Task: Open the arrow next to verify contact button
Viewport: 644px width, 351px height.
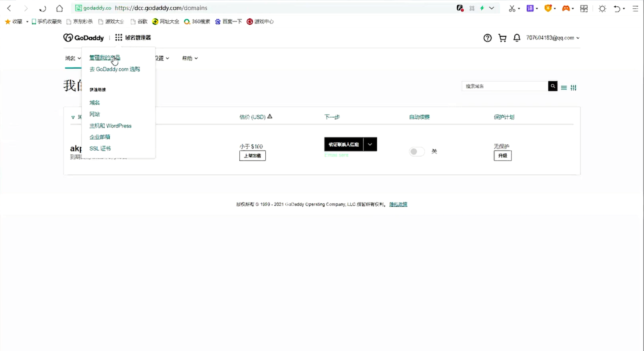Action: tap(370, 144)
